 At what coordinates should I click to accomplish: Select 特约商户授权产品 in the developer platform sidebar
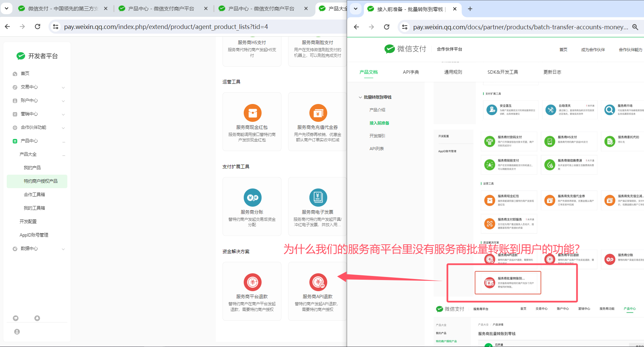pyautogui.click(x=37, y=181)
